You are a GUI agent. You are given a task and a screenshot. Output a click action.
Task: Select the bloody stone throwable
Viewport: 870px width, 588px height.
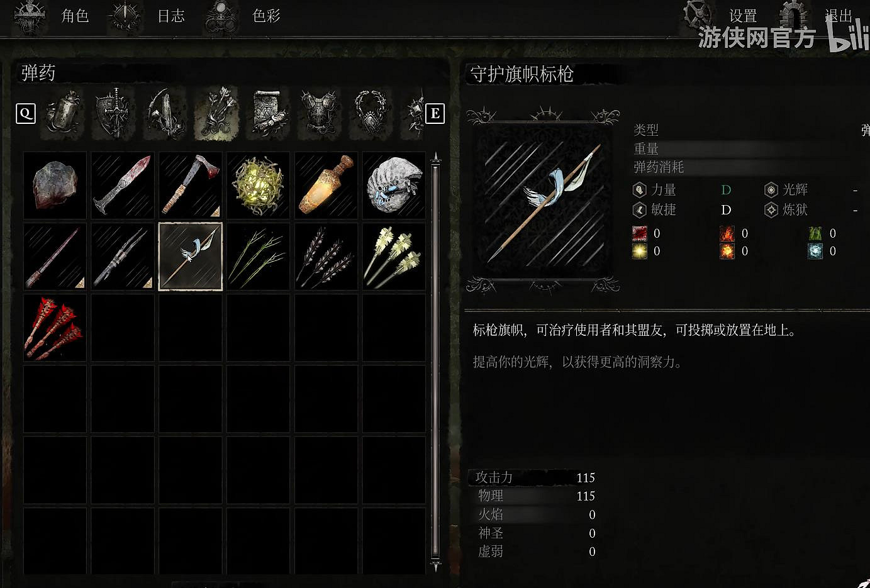pyautogui.click(x=55, y=186)
